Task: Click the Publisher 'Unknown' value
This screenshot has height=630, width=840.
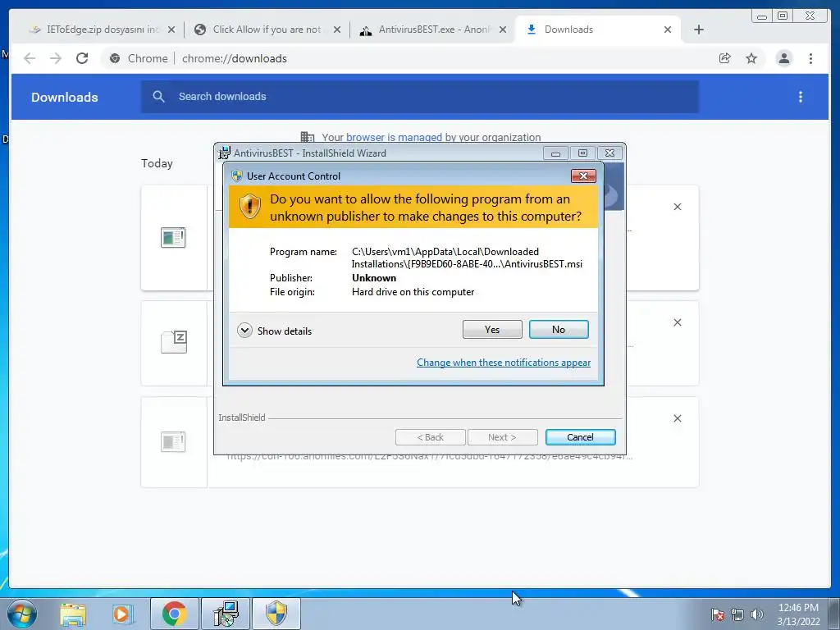Action: click(374, 278)
